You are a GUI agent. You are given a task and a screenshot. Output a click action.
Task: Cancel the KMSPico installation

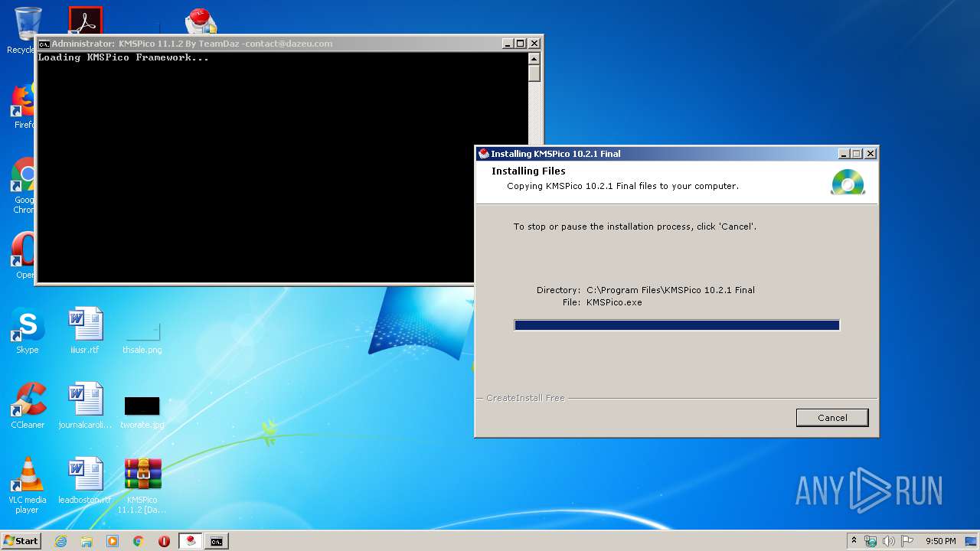(832, 417)
